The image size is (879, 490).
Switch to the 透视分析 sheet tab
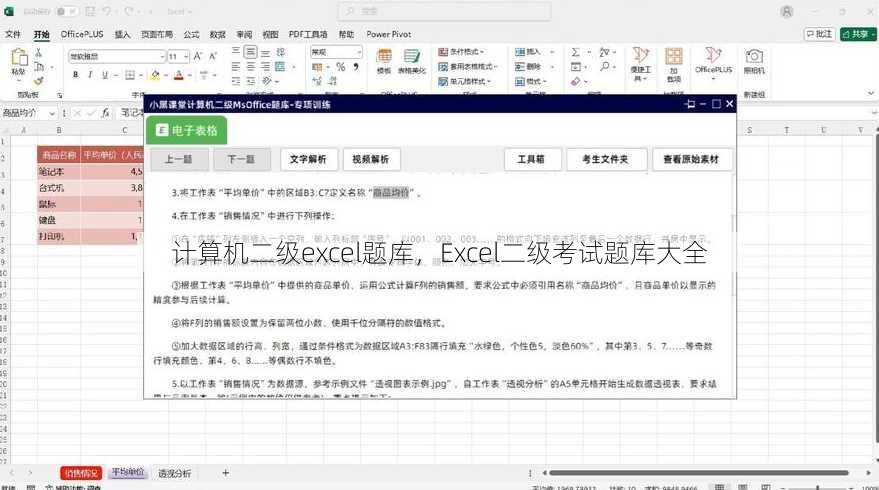click(174, 474)
